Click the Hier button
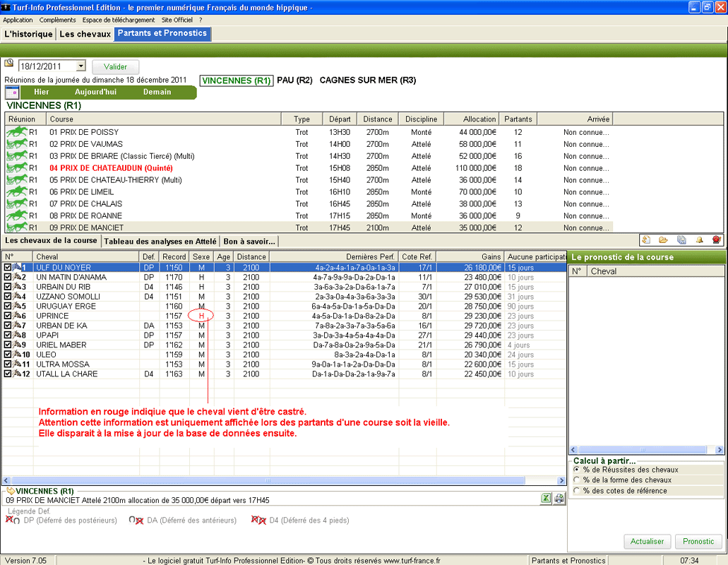The image size is (728, 565). pos(42,92)
